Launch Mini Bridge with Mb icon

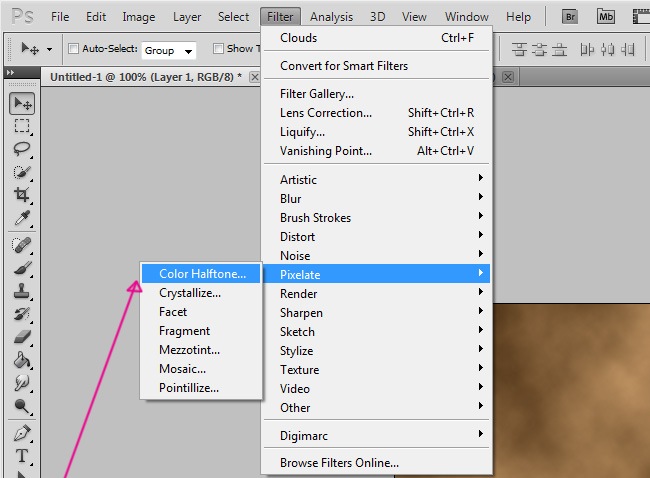tap(606, 17)
